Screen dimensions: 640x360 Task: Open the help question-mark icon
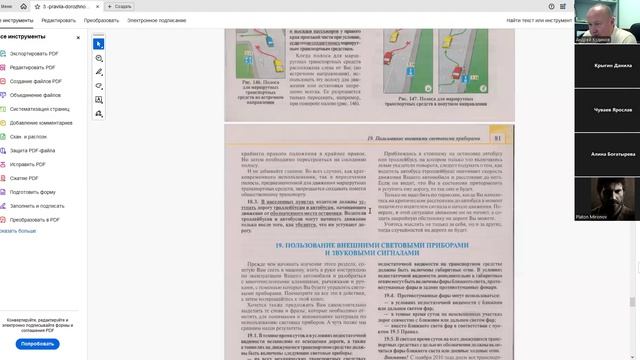pos(551,7)
